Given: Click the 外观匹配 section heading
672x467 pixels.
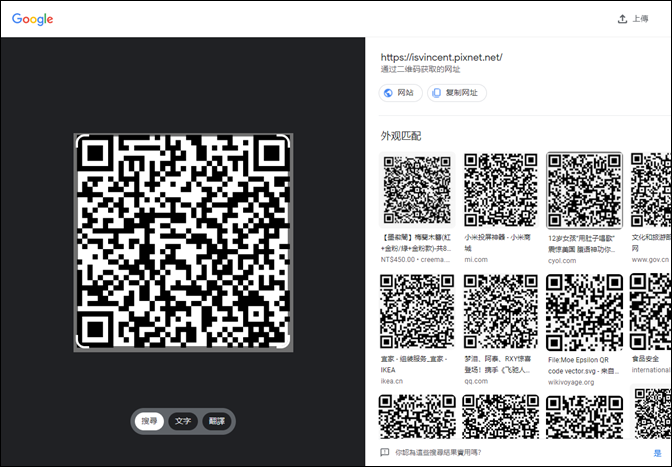Looking at the screenshot, I should pos(401,136).
